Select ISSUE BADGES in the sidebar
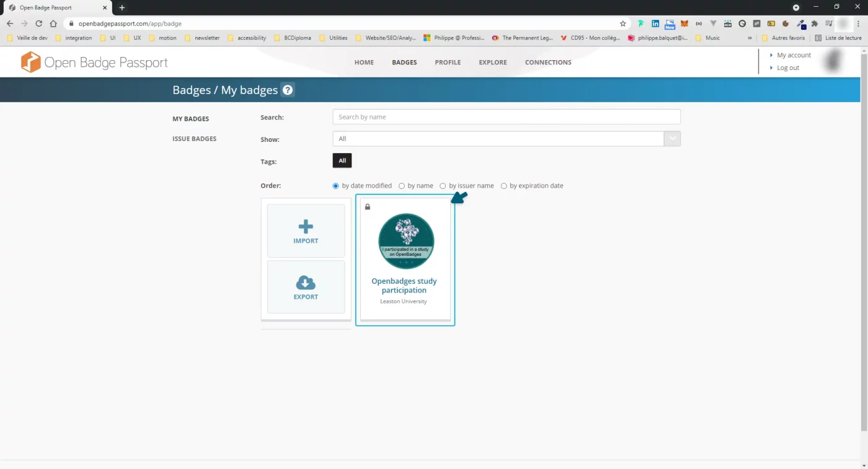 [x=194, y=139]
